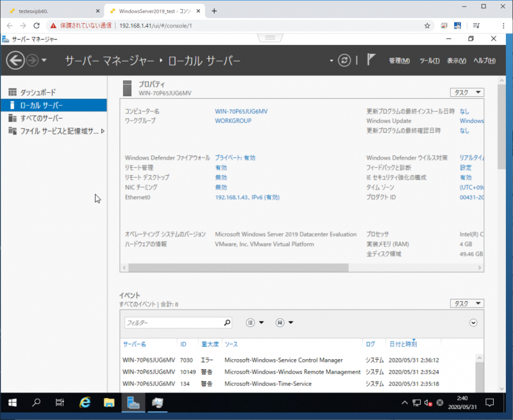Open Chrome three-dot menu
This screenshot has height=420, width=513.
(503, 26)
